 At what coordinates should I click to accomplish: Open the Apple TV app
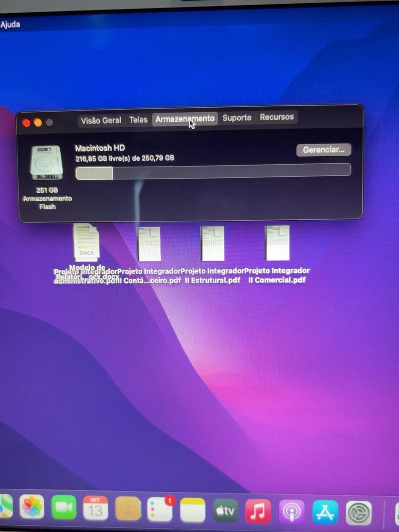click(x=225, y=510)
